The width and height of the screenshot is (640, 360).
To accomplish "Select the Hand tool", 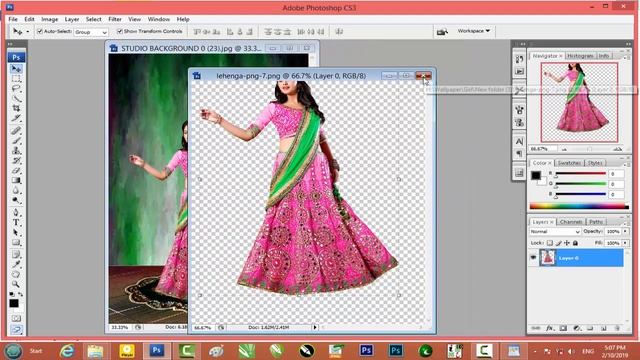I will tap(16, 274).
